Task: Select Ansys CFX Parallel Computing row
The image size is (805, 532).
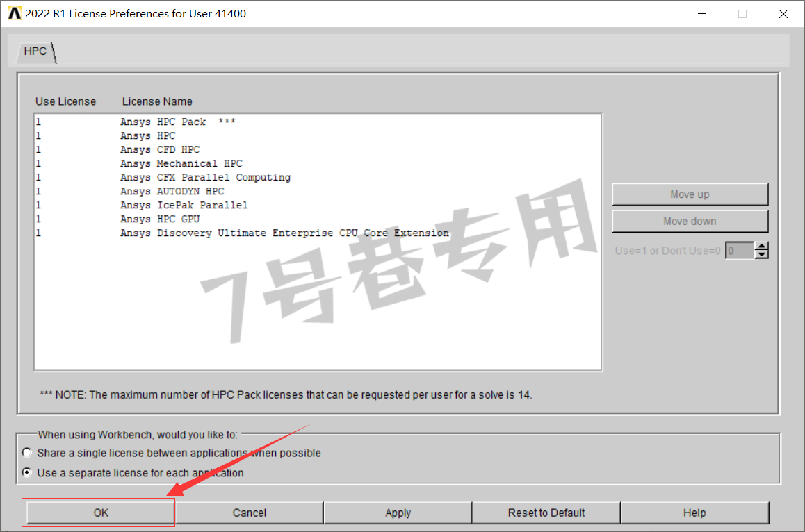Action: click(x=317, y=177)
